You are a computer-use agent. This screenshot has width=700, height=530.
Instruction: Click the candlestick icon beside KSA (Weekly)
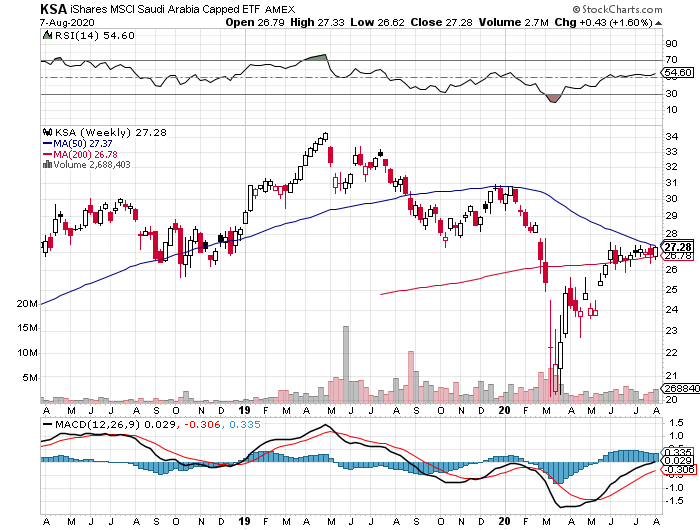pyautogui.click(x=47, y=132)
